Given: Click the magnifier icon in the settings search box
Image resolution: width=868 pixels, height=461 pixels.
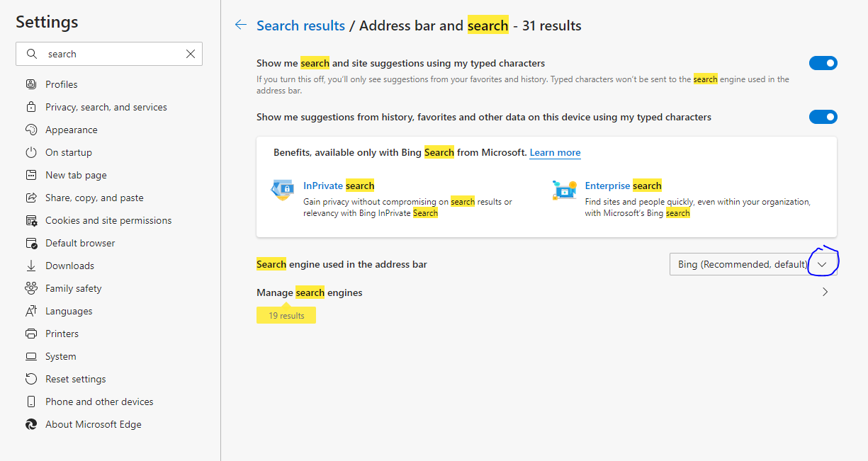Looking at the screenshot, I should (x=32, y=54).
